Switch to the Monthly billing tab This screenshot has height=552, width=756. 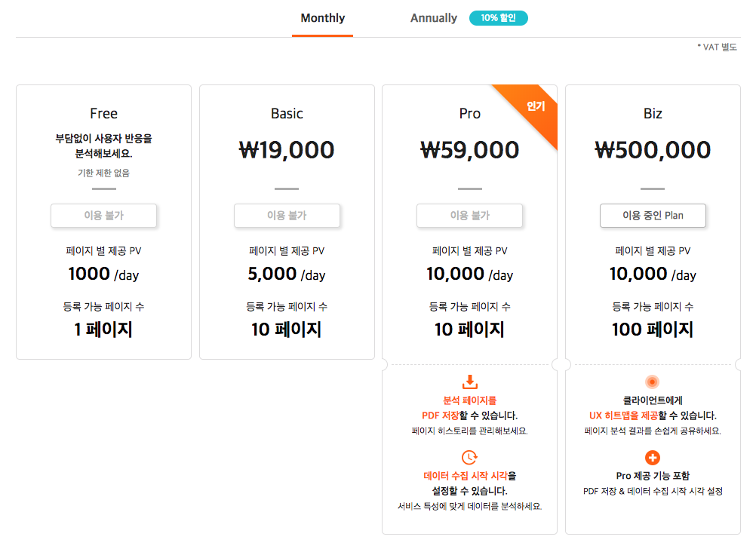click(x=323, y=18)
